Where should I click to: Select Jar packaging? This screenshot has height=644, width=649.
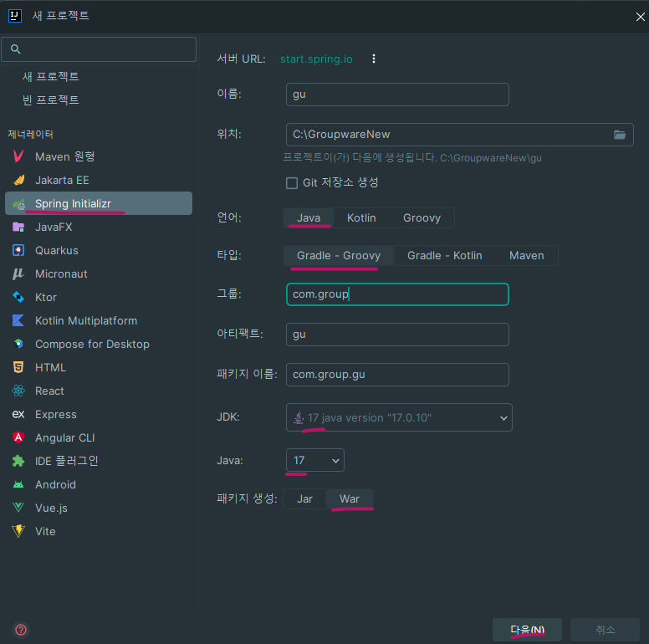point(304,498)
